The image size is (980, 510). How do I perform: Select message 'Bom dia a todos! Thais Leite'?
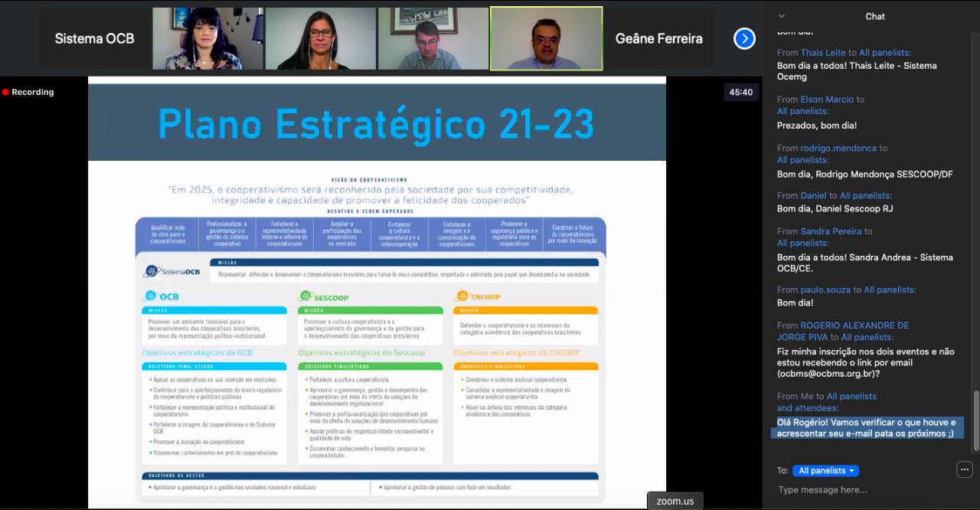[857, 71]
